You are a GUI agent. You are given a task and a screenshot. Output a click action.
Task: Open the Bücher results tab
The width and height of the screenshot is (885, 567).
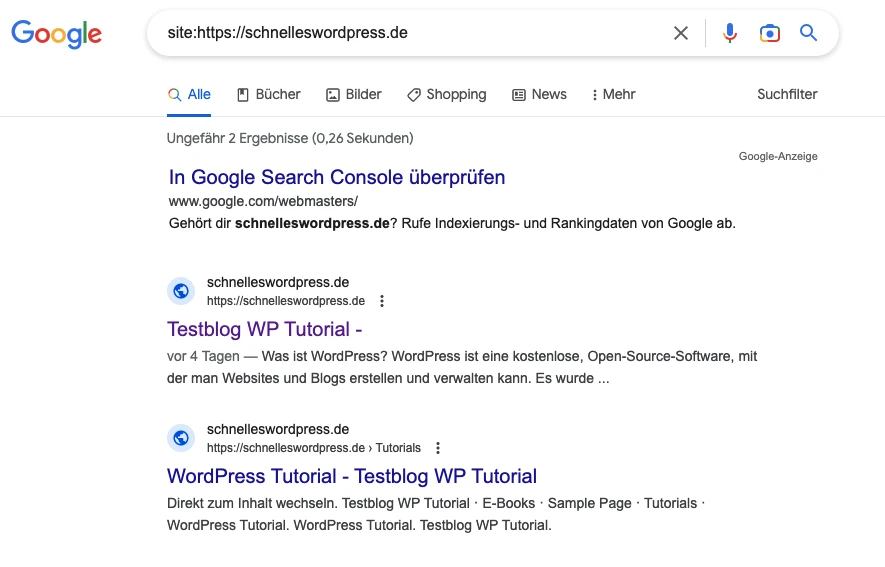tap(268, 94)
